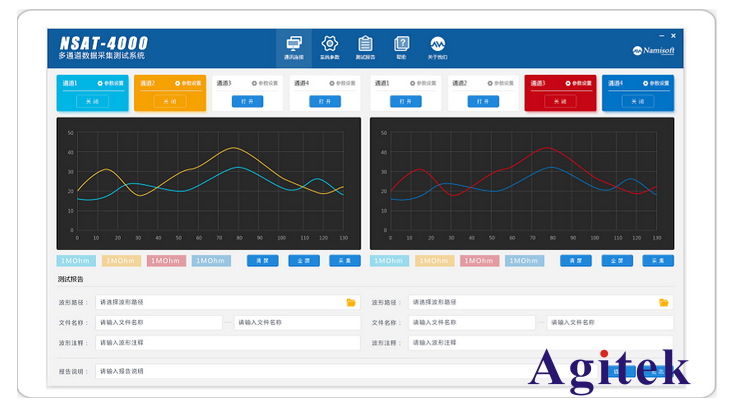The image size is (747, 417).
Task: Click folder icon in left 波形路径 field
Action: pyautogui.click(x=351, y=302)
